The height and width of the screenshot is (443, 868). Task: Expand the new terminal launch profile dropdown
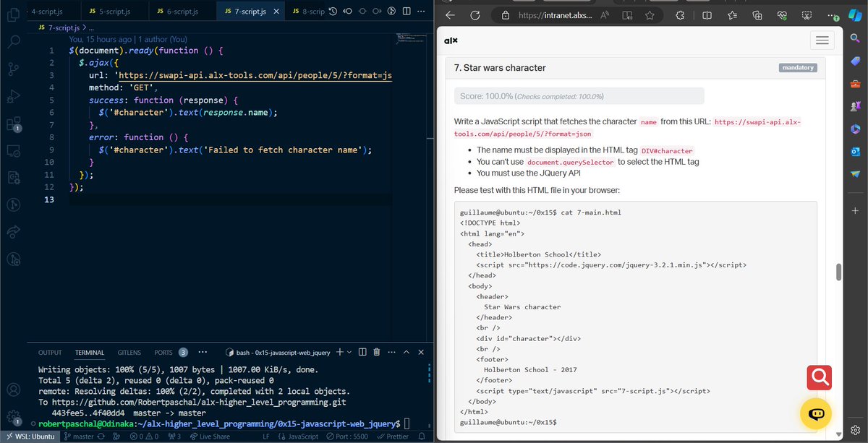[349, 352]
